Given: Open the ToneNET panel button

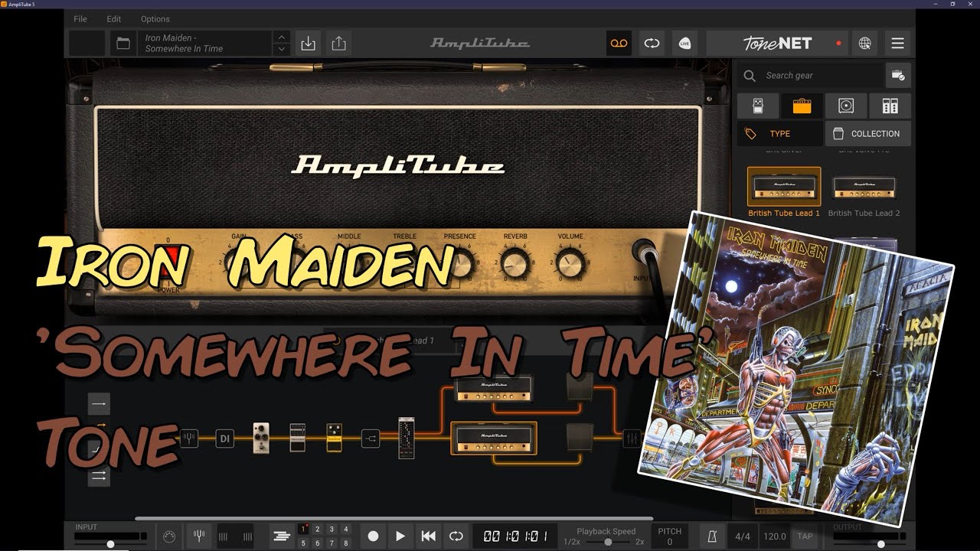Looking at the screenshot, I should coord(776,44).
